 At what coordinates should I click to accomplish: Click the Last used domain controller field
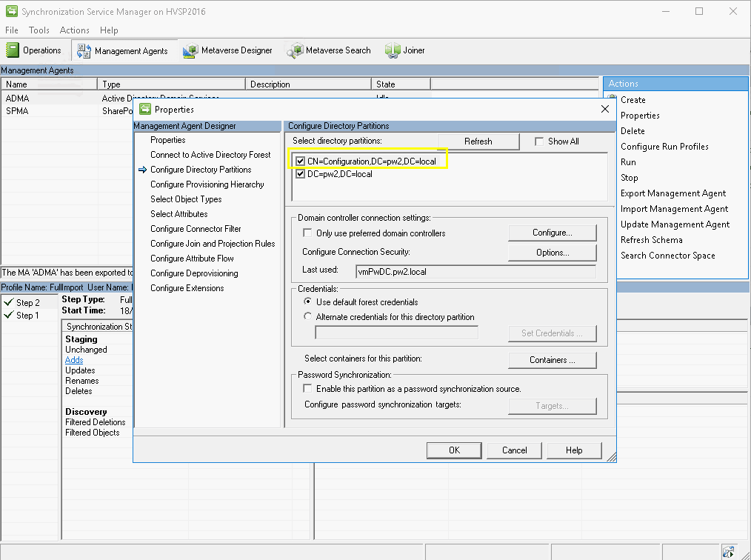(x=475, y=272)
